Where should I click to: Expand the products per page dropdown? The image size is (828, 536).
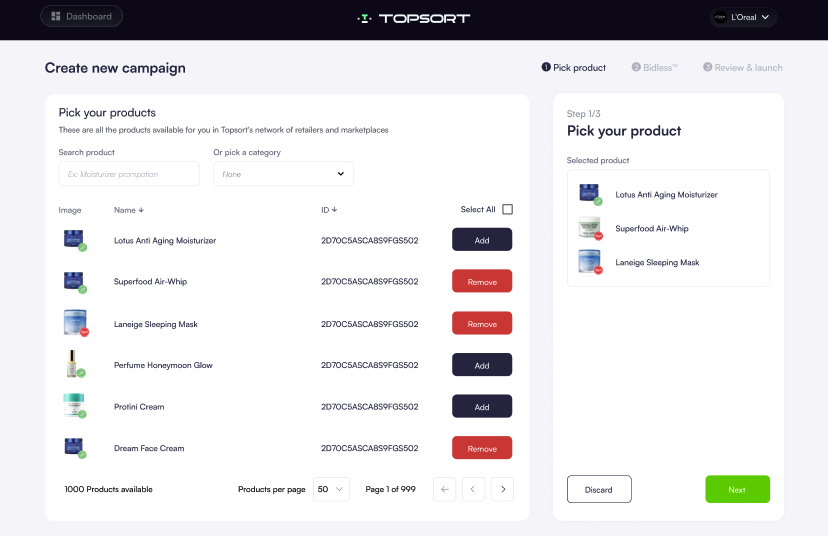[x=330, y=489]
